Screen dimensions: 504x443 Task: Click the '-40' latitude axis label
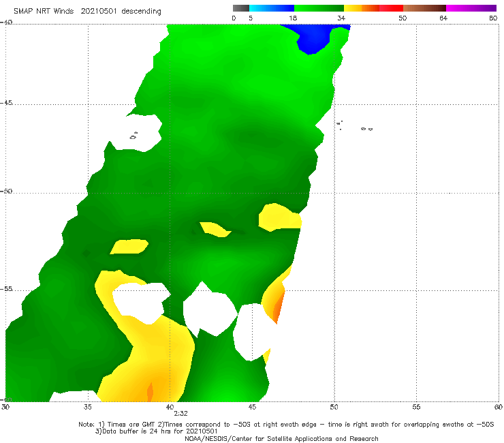6,22
